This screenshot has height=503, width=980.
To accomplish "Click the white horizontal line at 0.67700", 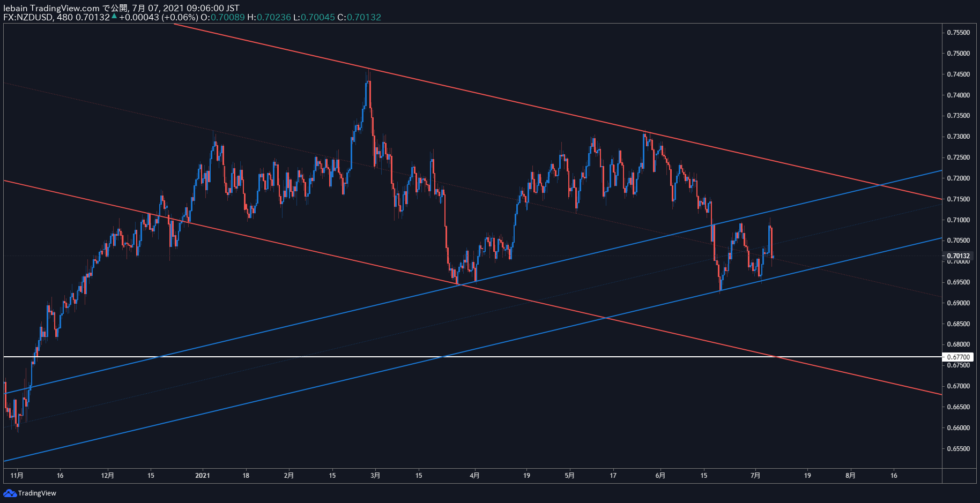I will click(472, 357).
